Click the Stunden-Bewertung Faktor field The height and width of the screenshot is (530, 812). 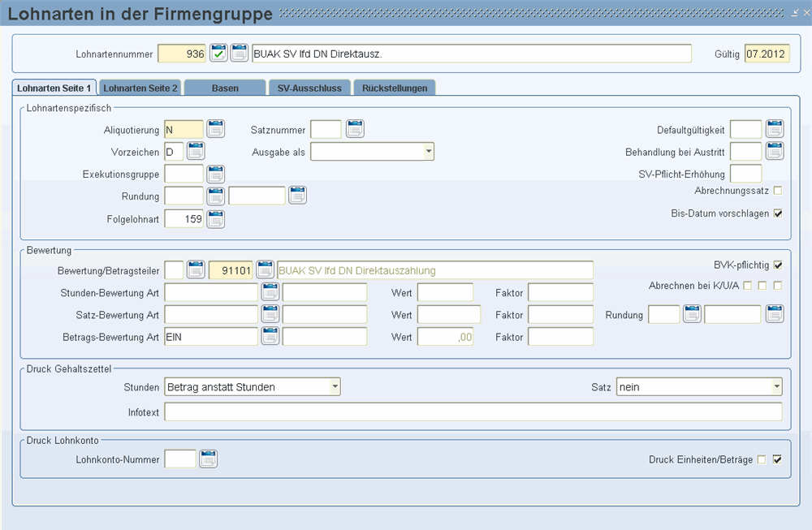[561, 292]
